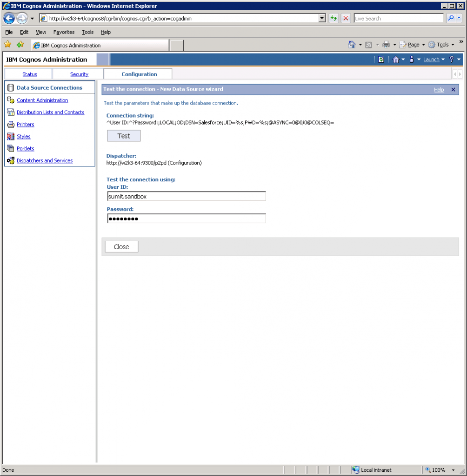Open the search provider dropdown arrow

[459, 19]
